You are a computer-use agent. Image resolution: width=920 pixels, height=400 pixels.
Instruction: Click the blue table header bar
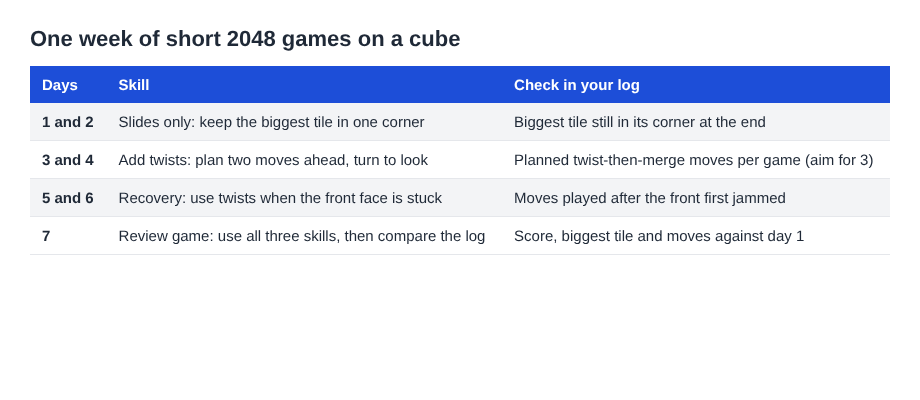[460, 85]
